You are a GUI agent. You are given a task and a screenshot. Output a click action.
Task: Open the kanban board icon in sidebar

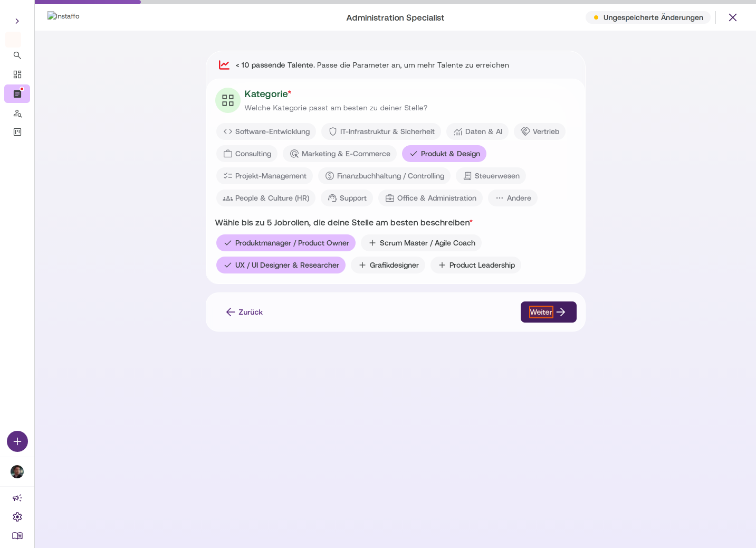(17, 132)
